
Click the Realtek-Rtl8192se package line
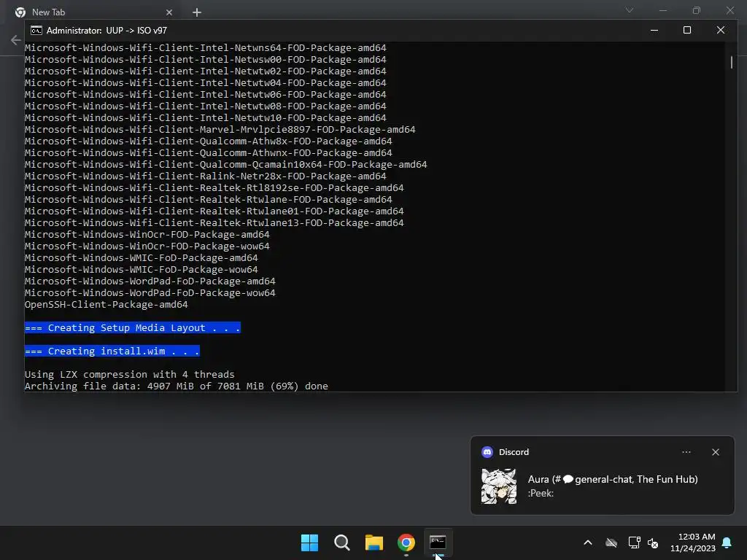214,187
